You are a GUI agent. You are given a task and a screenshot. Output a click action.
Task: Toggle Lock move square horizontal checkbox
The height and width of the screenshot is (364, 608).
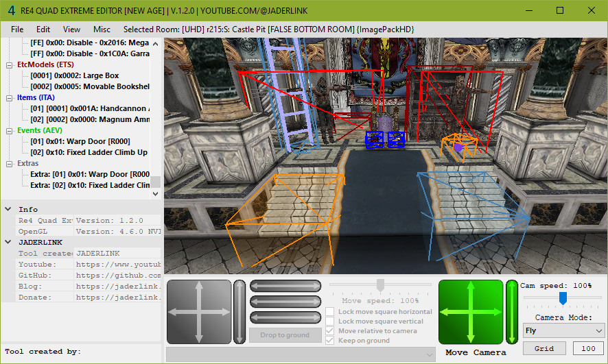click(329, 312)
